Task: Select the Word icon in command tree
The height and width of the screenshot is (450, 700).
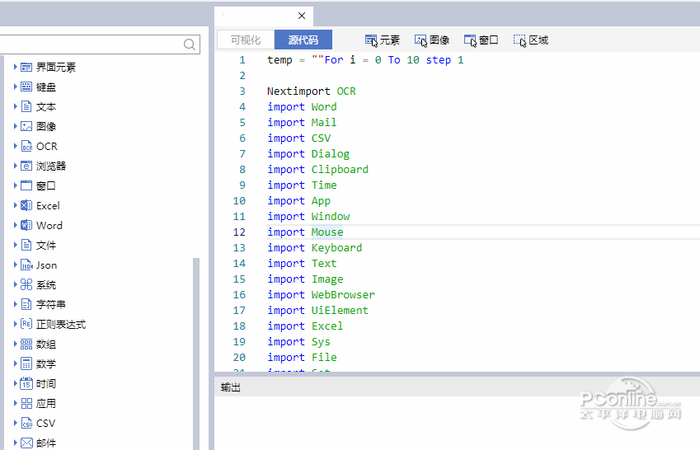Action: point(27,226)
